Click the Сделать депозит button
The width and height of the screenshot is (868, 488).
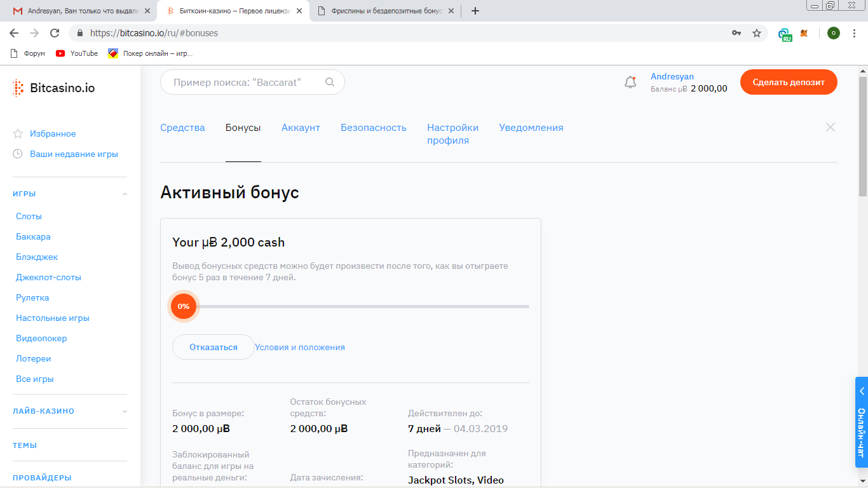click(x=789, y=82)
